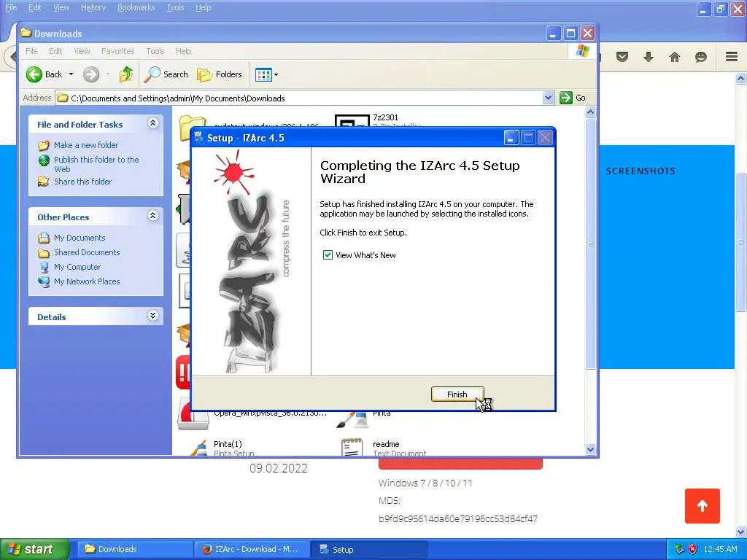Image resolution: width=747 pixels, height=560 pixels.
Task: Click Safely Remove Hardware tray icon
Action: point(679,549)
